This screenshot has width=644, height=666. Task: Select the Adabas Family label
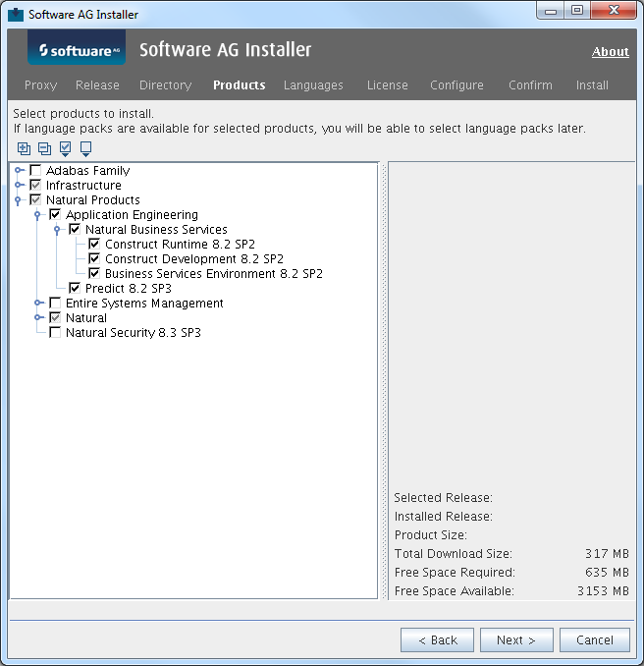click(88, 171)
